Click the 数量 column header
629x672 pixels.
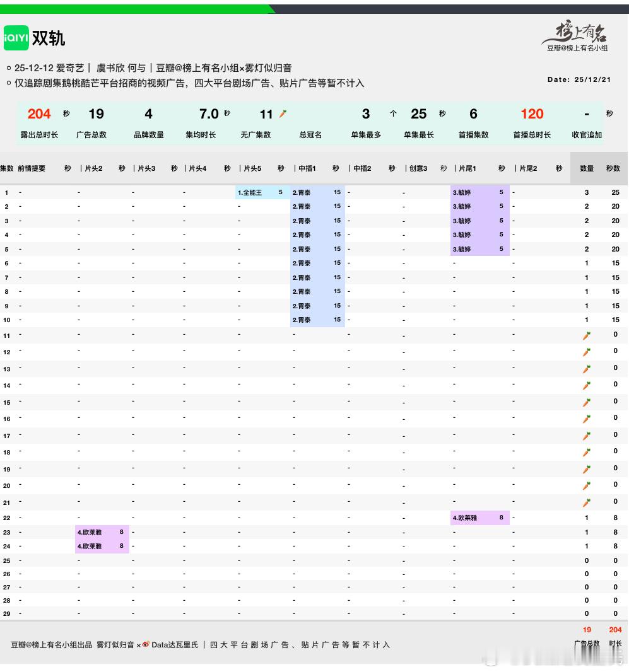tap(587, 168)
